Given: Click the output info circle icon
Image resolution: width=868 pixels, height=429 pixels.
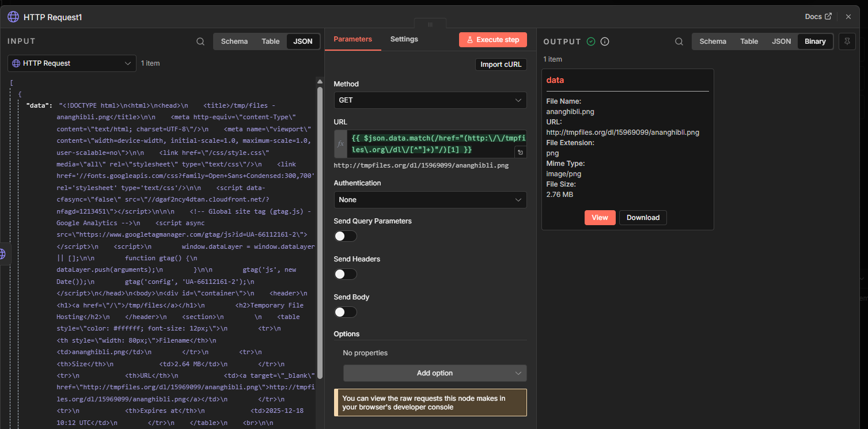Looking at the screenshot, I should (605, 41).
